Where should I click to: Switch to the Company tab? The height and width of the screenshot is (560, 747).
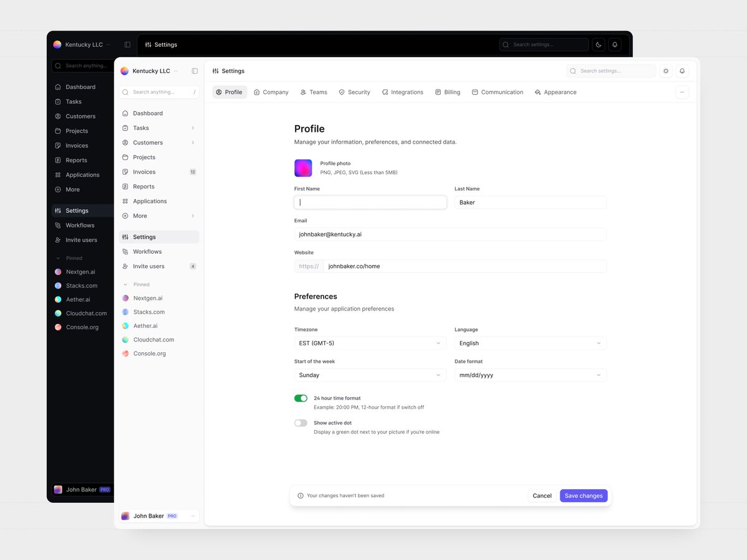coord(271,92)
